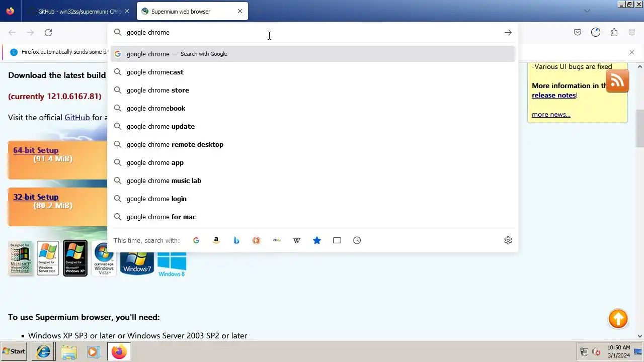Image resolution: width=644 pixels, height=362 pixels.
Task: Open the file explorer taskbar icon
Action: tap(69, 351)
